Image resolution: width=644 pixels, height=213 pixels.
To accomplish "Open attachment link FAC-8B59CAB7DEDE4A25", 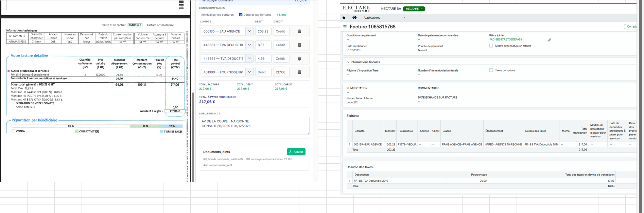I will pos(505,39).
